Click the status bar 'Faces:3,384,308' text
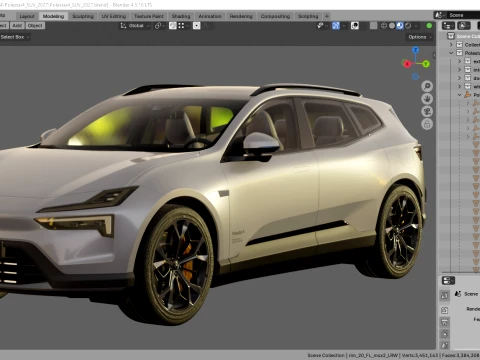The height and width of the screenshot is (360, 480). [x=461, y=355]
